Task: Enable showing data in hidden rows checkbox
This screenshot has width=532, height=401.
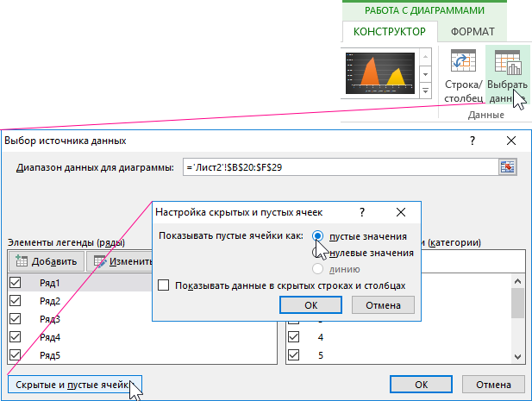Action: (165, 285)
